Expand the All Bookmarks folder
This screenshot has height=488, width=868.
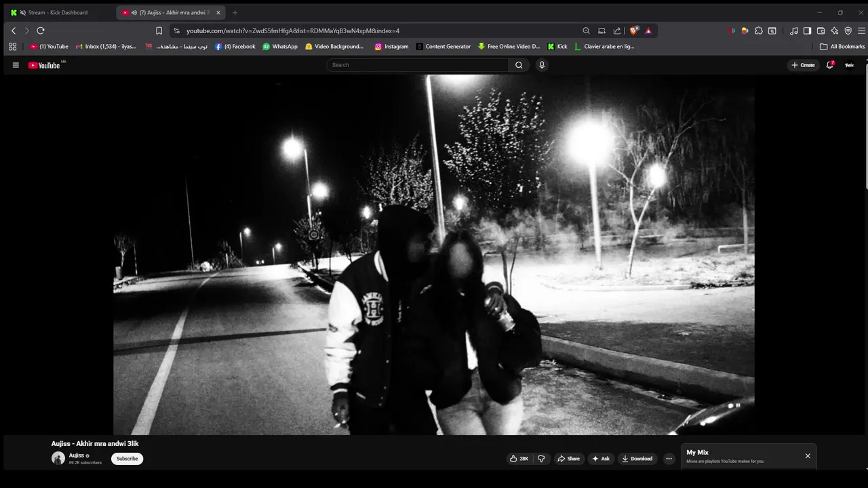coord(842,47)
